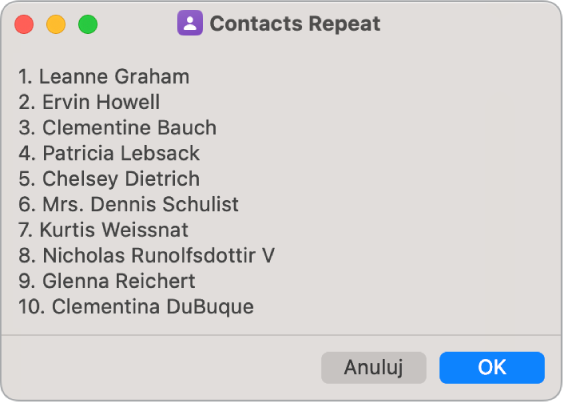Click the Contacts Repeat window title

(x=295, y=24)
